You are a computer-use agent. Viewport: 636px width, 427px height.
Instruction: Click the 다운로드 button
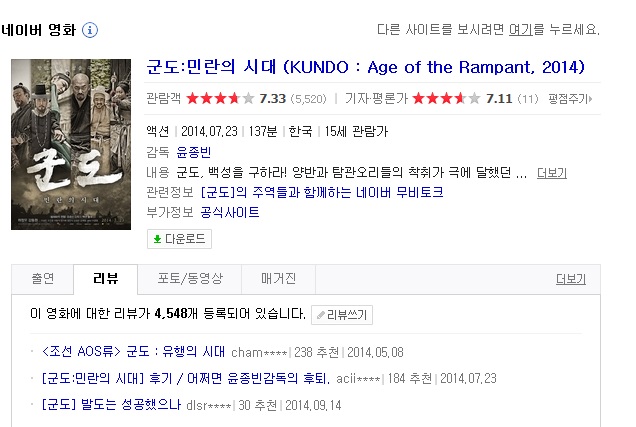click(179, 239)
